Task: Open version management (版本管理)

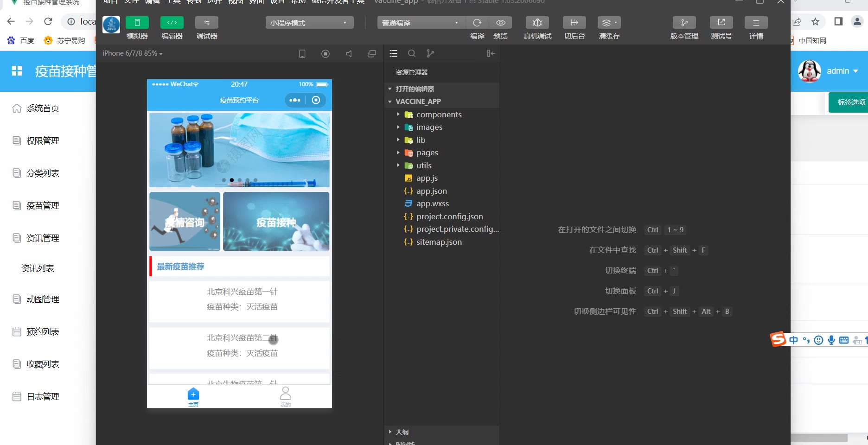Action: 684,23
